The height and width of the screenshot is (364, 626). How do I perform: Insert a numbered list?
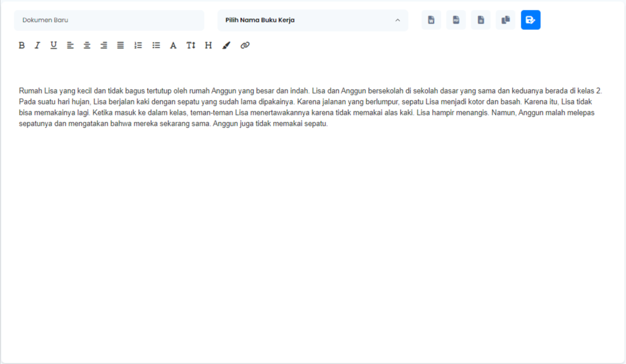tap(138, 45)
